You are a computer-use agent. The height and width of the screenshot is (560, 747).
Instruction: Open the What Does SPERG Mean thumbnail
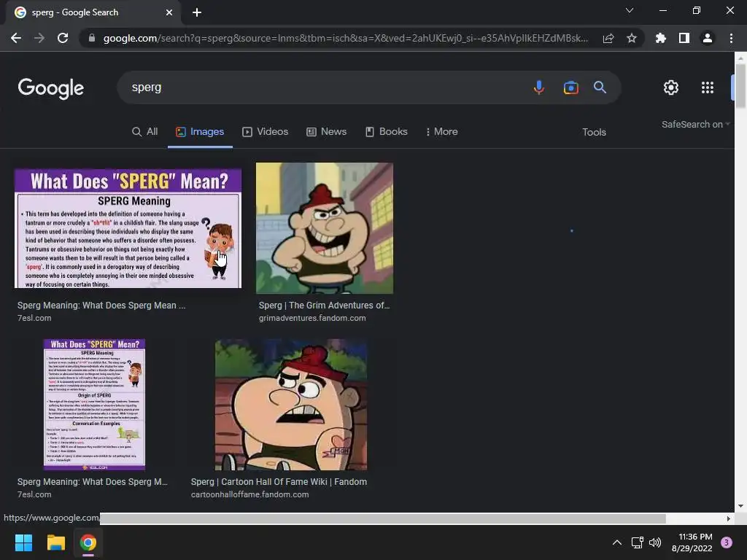(128, 228)
